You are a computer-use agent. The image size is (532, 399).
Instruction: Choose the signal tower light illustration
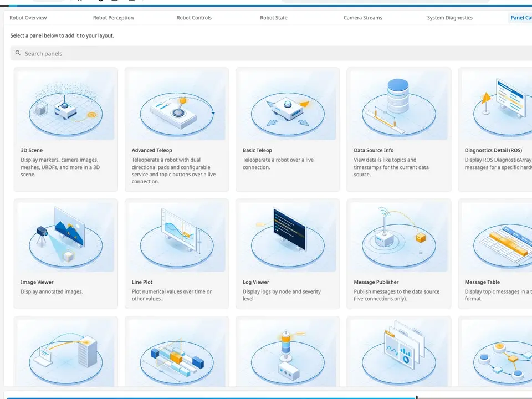(288, 353)
